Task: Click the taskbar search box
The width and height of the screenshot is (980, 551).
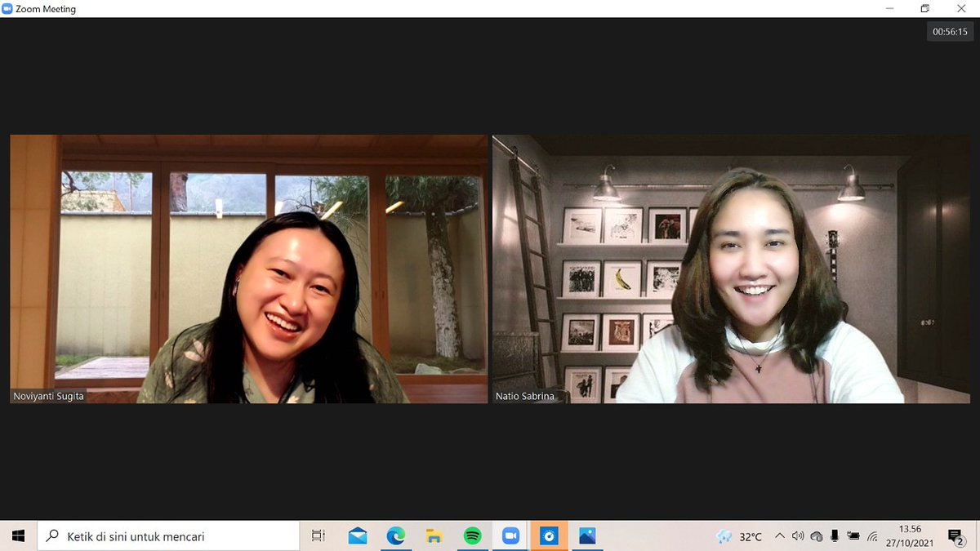Action: pos(169,536)
